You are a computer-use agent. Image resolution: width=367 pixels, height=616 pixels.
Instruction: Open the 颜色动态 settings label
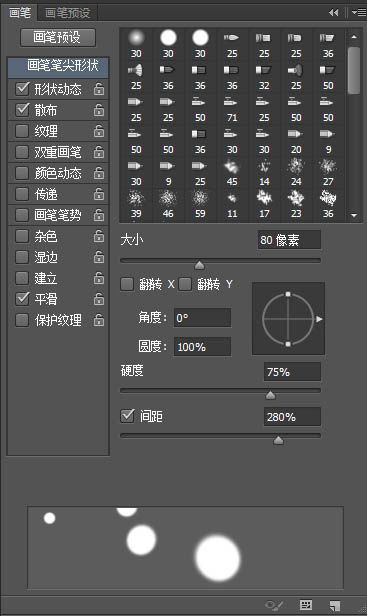click(x=58, y=173)
